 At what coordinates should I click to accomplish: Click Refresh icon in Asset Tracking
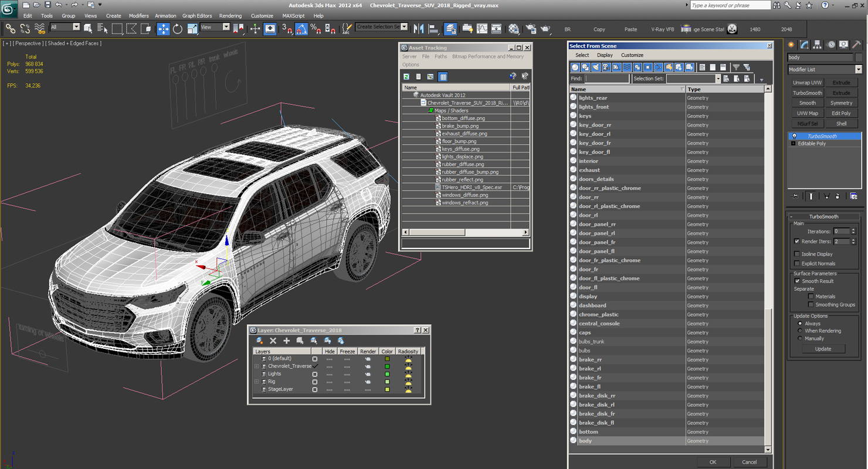(406, 77)
